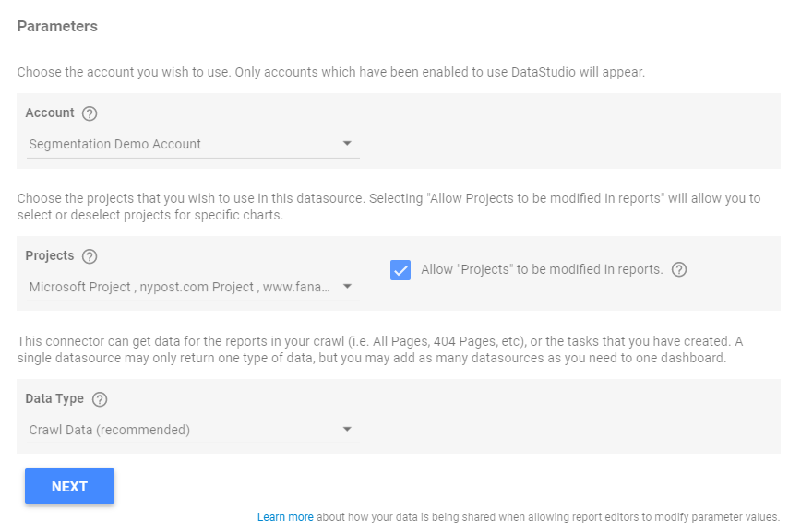Screen dimensions: 789x532
Task: Click the NEXT button
Action: coord(69,486)
